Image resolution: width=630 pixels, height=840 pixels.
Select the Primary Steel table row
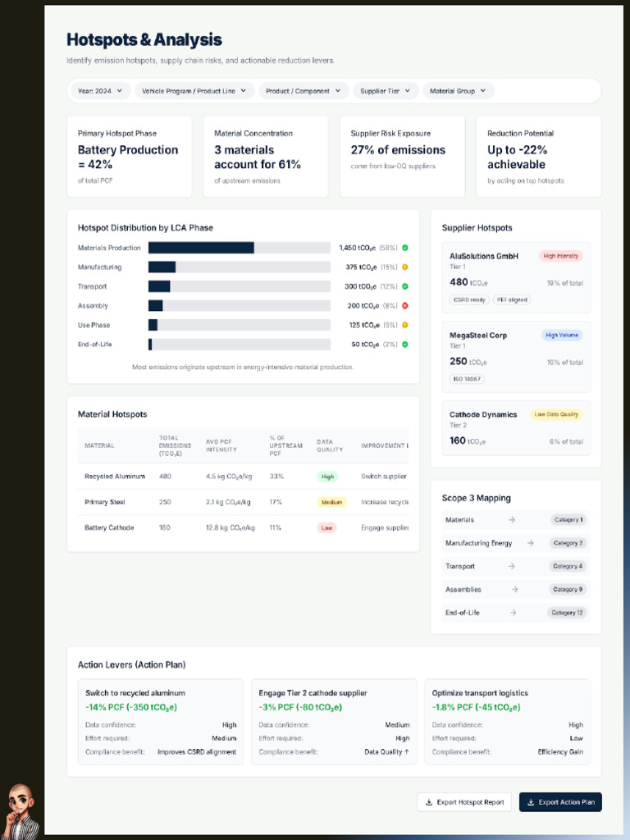click(x=243, y=502)
